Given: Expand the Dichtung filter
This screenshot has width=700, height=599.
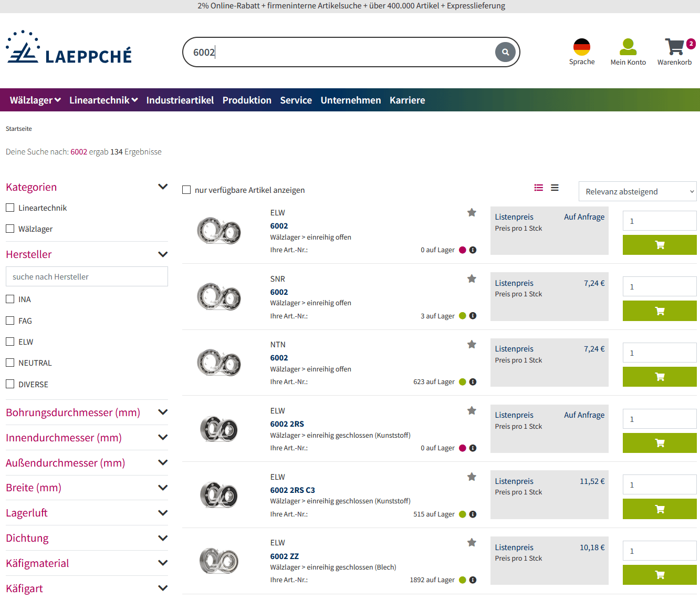Looking at the screenshot, I should tap(163, 538).
